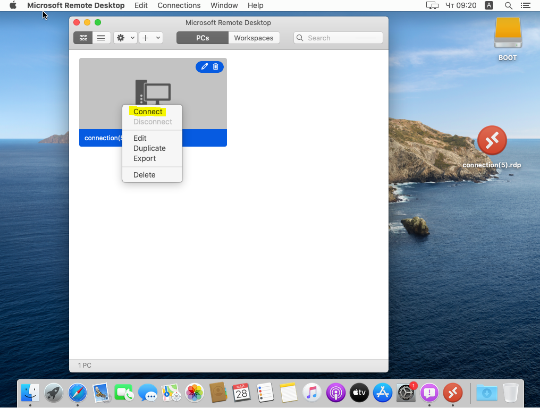
Task: Open Feedback Assistant from the Dock
Action: coord(429,393)
